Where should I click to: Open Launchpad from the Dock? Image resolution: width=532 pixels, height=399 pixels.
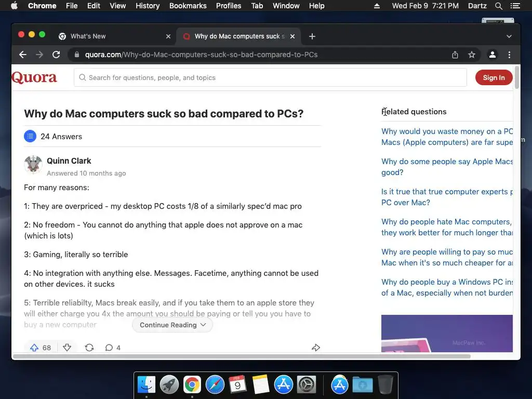pyautogui.click(x=169, y=385)
